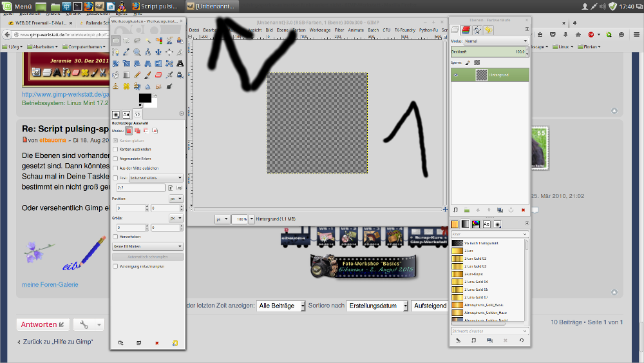Open the Keine Hilfslinien dropdown

(147, 246)
